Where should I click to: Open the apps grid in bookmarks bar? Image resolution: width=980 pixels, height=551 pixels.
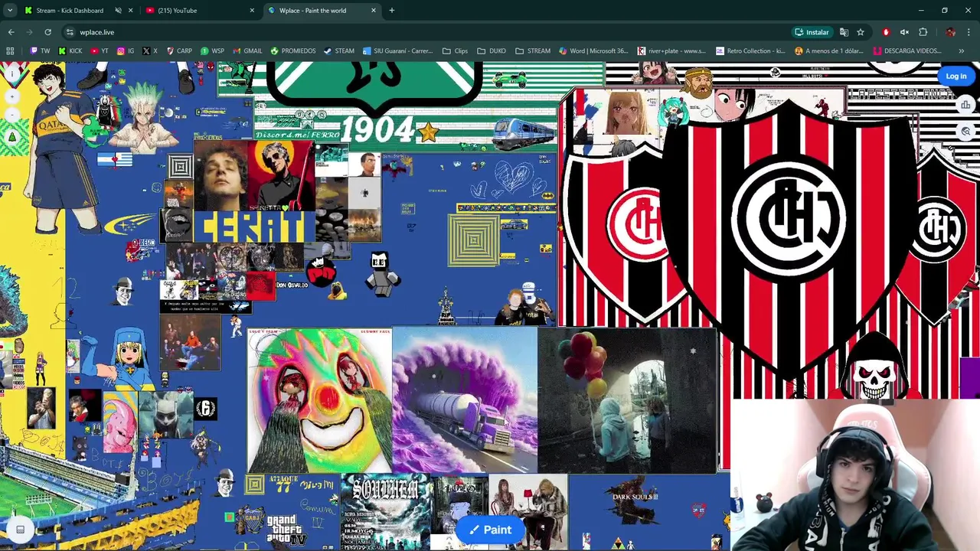coord(10,51)
